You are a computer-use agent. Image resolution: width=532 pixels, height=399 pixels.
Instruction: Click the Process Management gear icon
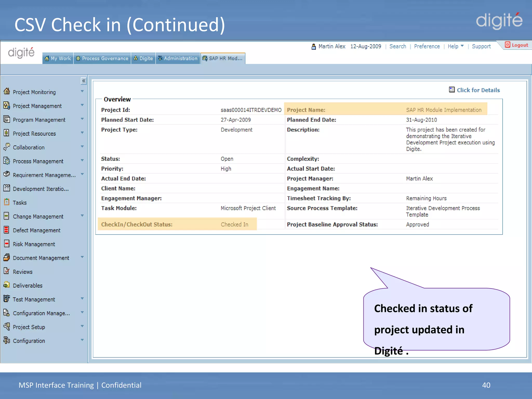[x=7, y=161]
